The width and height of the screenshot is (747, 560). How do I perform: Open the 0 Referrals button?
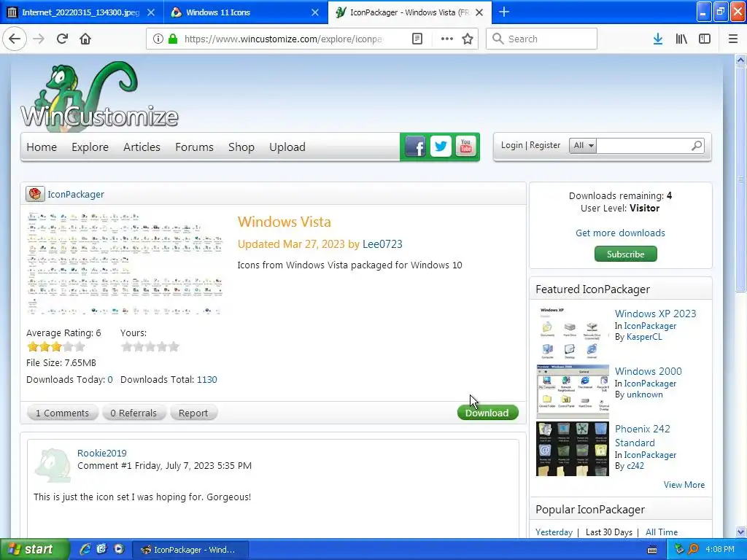[x=133, y=413]
